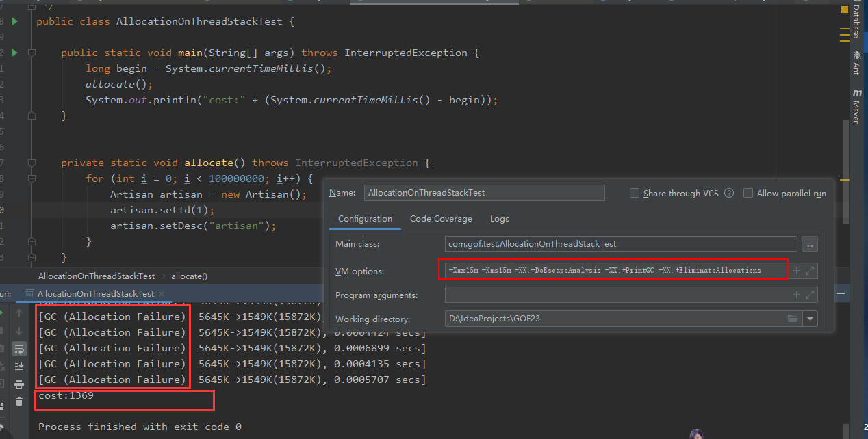Open the Maven tool window
This screenshot has height=439, width=868.
(x=856, y=106)
